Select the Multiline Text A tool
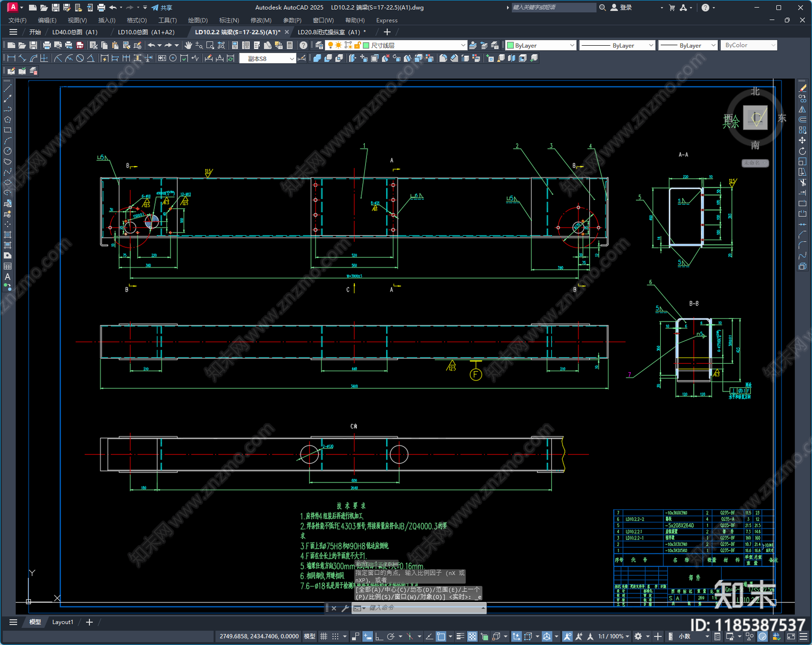The image size is (812, 645). click(x=8, y=277)
